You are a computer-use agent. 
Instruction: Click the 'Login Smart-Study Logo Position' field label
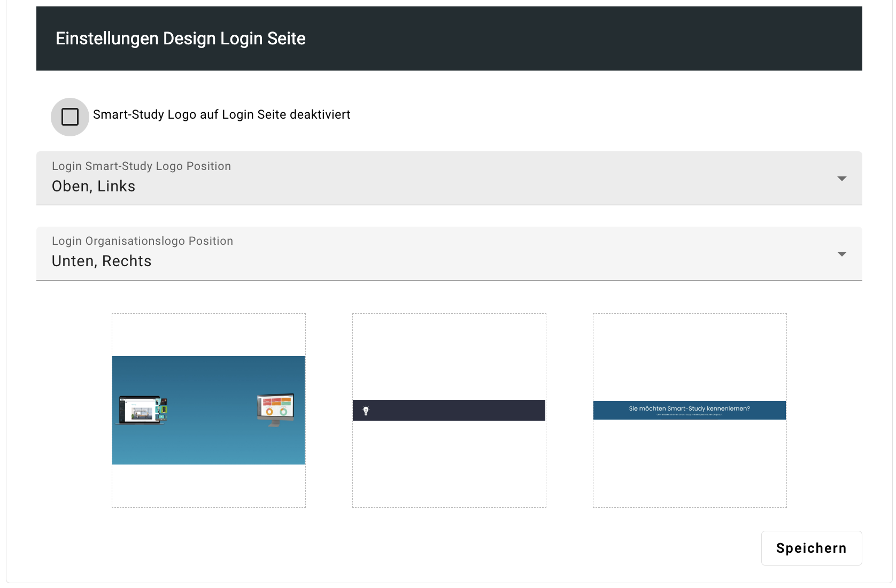point(141,166)
